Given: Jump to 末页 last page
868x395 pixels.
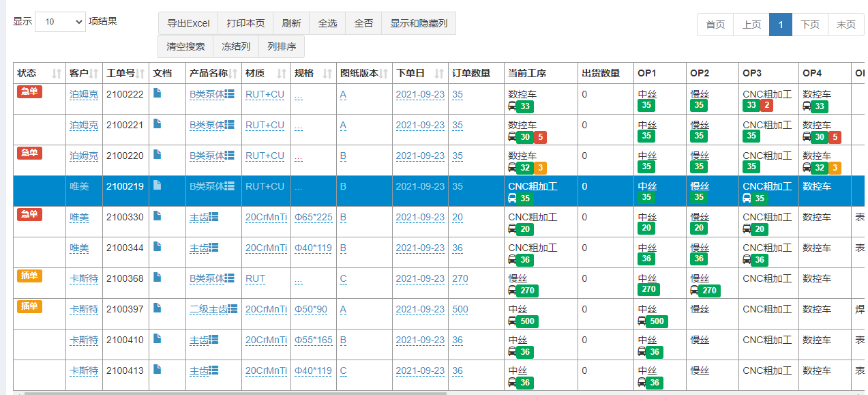Looking at the screenshot, I should [x=845, y=25].
